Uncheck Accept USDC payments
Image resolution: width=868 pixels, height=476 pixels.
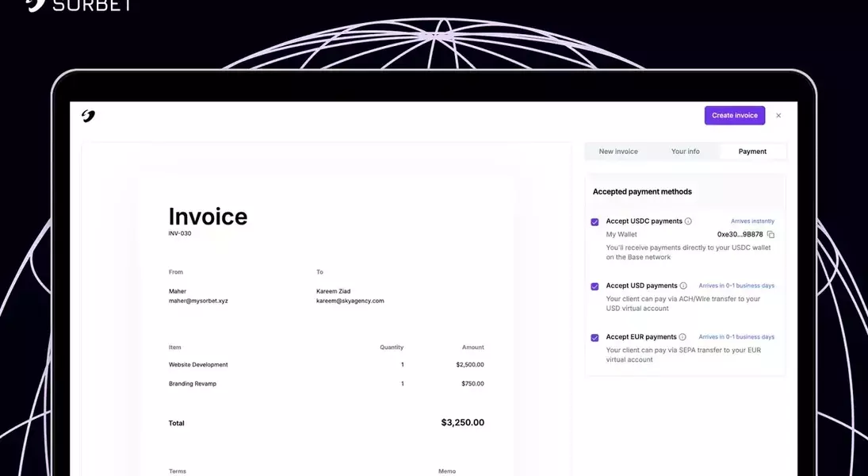[x=595, y=222]
